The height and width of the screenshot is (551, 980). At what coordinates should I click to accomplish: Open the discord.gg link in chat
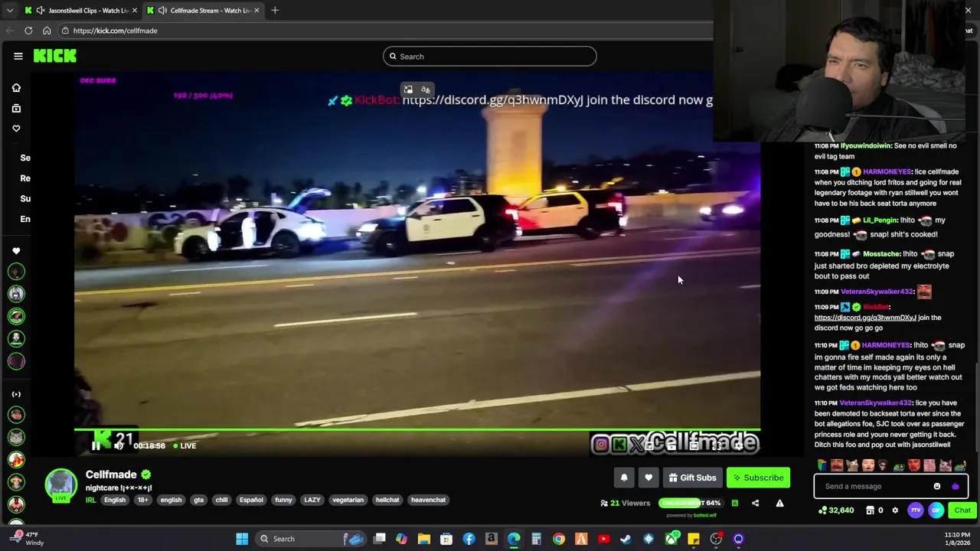click(865, 318)
